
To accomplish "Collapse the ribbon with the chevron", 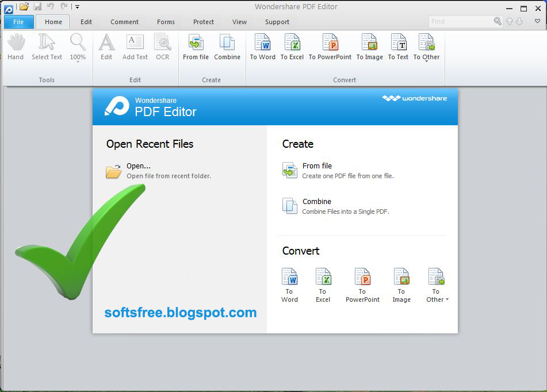I will (x=538, y=21).
